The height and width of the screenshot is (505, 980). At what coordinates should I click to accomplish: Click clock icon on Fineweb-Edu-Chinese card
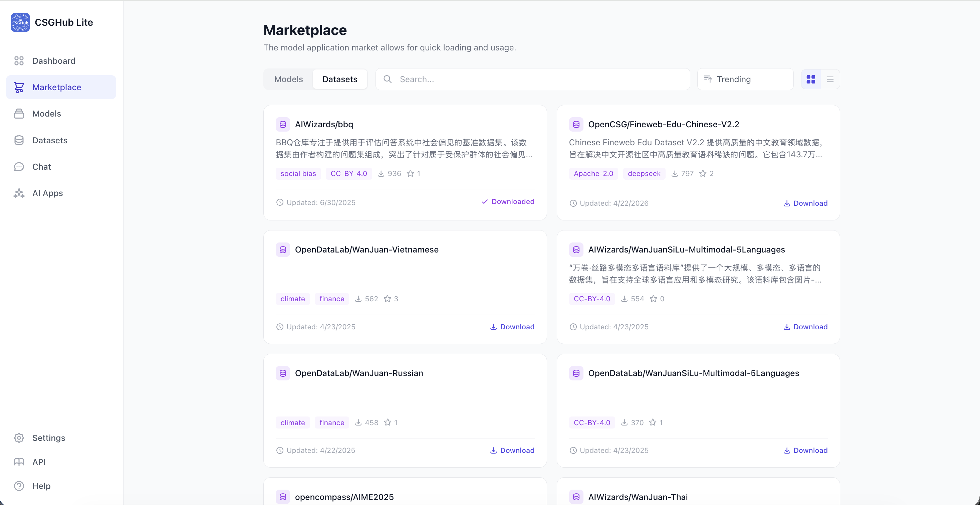(x=573, y=203)
